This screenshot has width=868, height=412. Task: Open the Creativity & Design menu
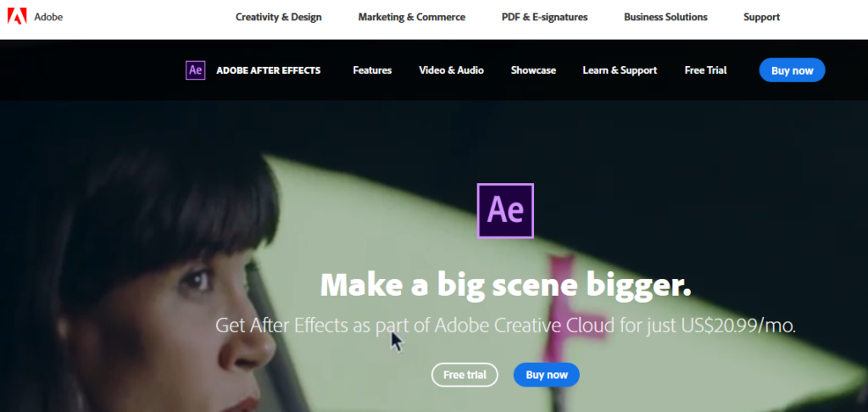[x=278, y=17]
